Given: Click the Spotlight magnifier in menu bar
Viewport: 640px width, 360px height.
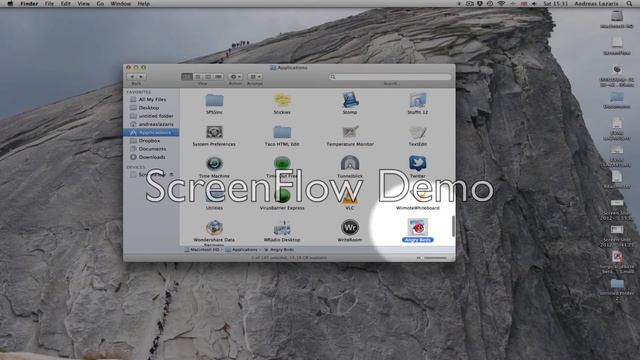Looking at the screenshot, I should pyautogui.click(x=629, y=4).
